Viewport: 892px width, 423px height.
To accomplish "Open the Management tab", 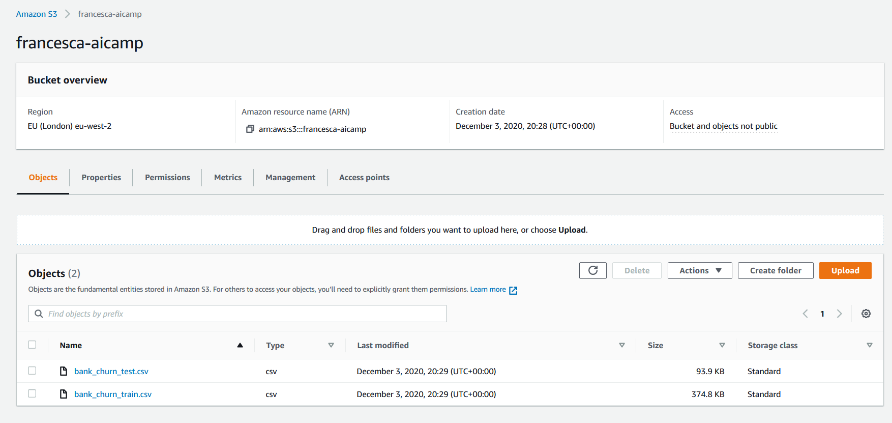I will (x=290, y=177).
